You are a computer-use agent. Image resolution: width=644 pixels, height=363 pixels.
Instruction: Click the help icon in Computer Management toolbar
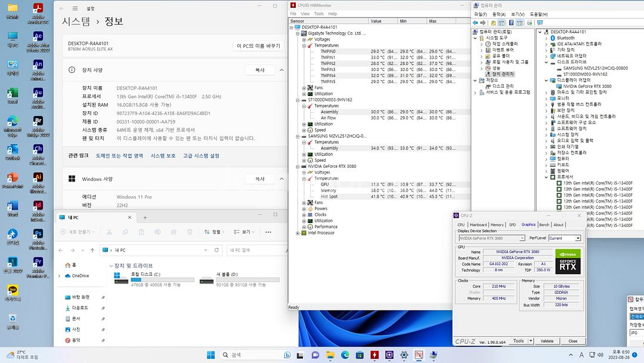tap(511, 23)
